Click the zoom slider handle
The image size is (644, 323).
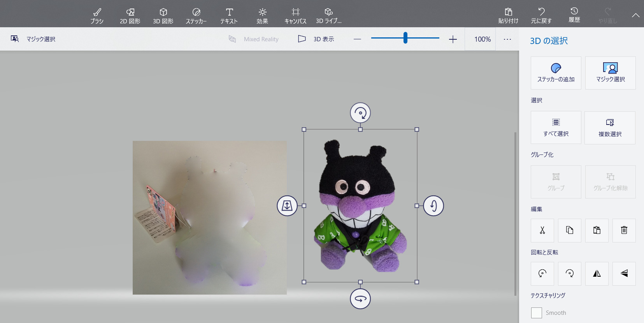click(x=405, y=38)
